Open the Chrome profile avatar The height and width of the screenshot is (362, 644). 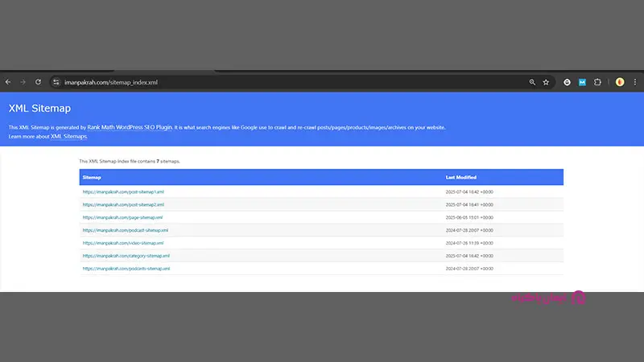click(620, 82)
